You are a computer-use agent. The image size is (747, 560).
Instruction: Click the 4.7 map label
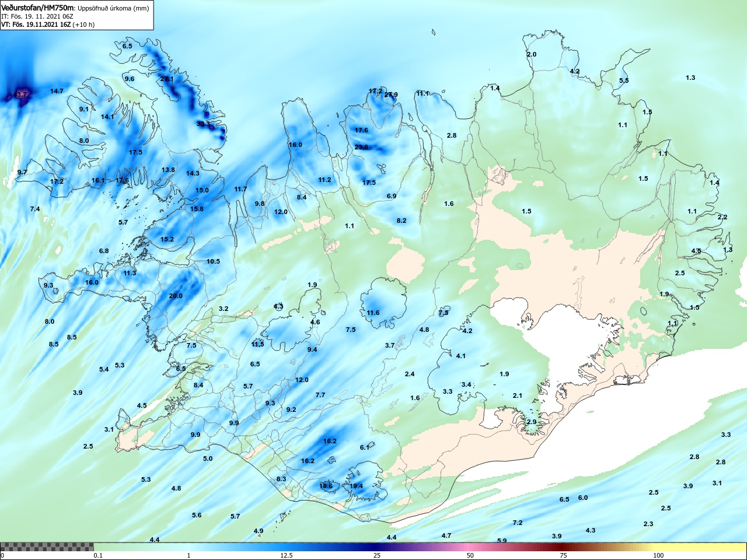click(446, 535)
